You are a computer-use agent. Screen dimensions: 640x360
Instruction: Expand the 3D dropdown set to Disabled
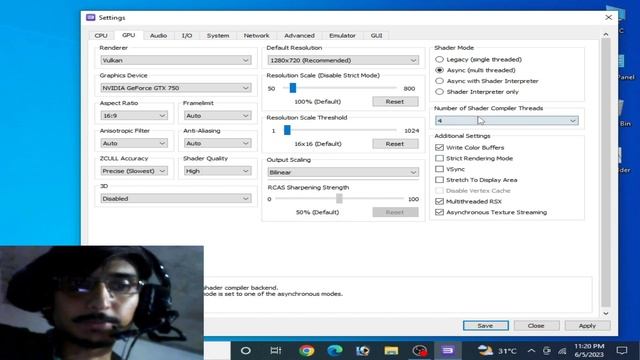[x=176, y=198]
